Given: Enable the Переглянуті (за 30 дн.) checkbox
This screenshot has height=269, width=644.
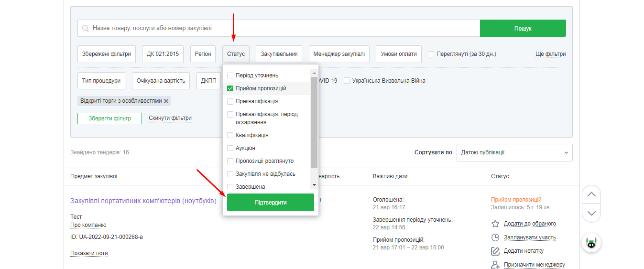Looking at the screenshot, I should (x=431, y=54).
